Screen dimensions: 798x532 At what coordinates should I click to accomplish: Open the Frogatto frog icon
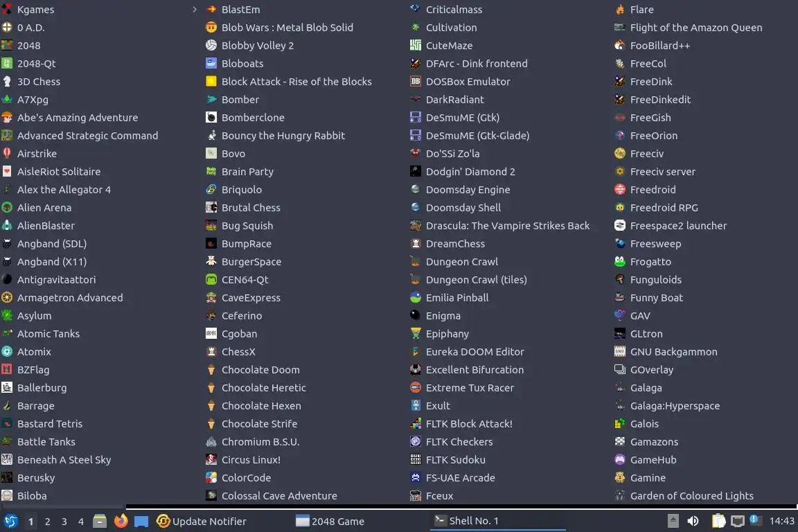620,262
